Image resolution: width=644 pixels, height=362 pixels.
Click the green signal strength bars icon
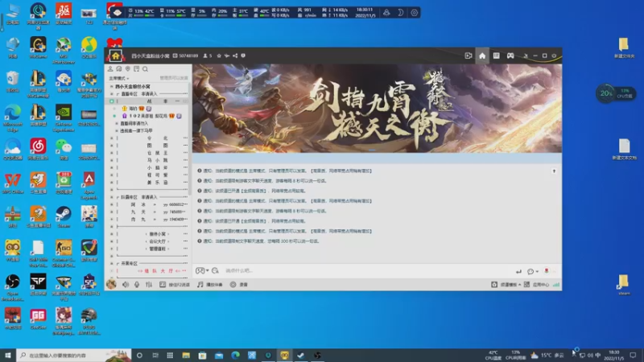tap(556, 285)
